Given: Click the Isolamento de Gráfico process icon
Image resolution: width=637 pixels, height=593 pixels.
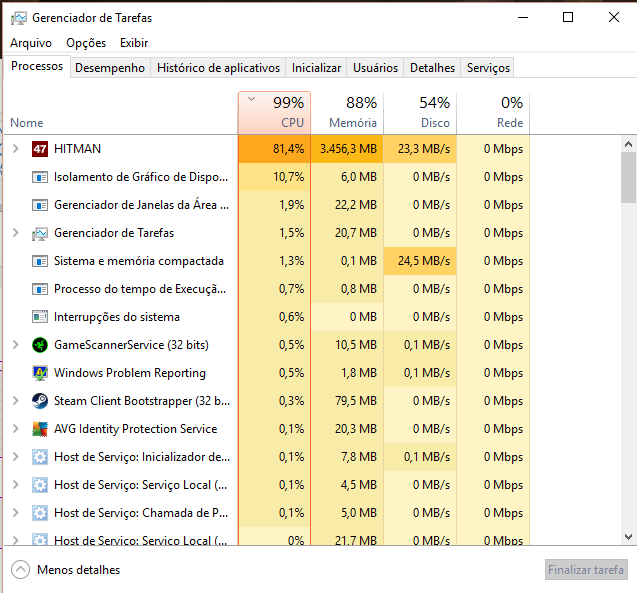Looking at the screenshot, I should [x=40, y=177].
